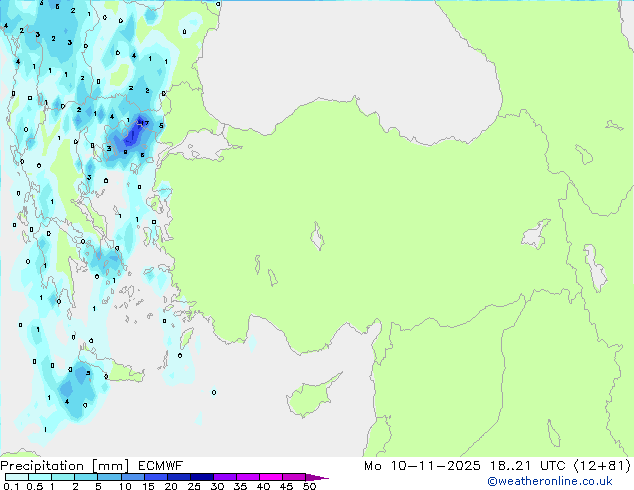The height and width of the screenshot is (490, 634).
Task: Click the '18..21 UTC' time text
Action: click(528, 466)
